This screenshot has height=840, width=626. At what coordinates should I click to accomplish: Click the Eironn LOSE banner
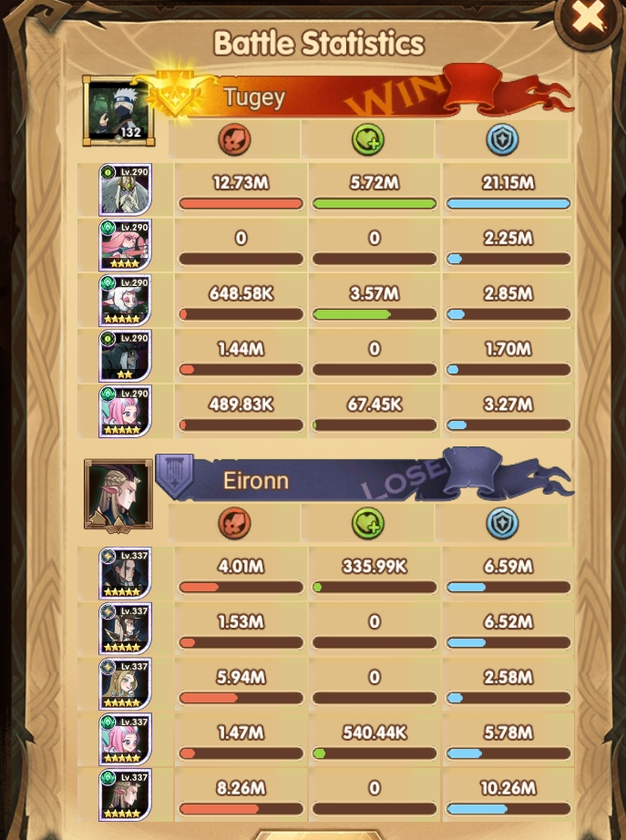pos(364,476)
